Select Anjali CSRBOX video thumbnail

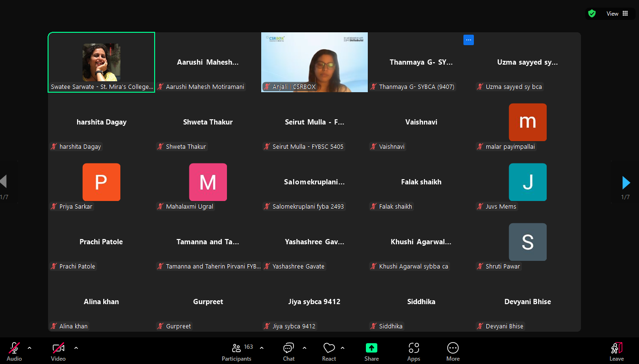point(315,62)
